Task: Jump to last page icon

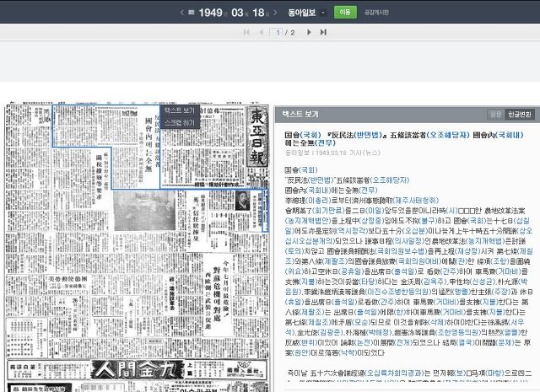Action: point(323,32)
